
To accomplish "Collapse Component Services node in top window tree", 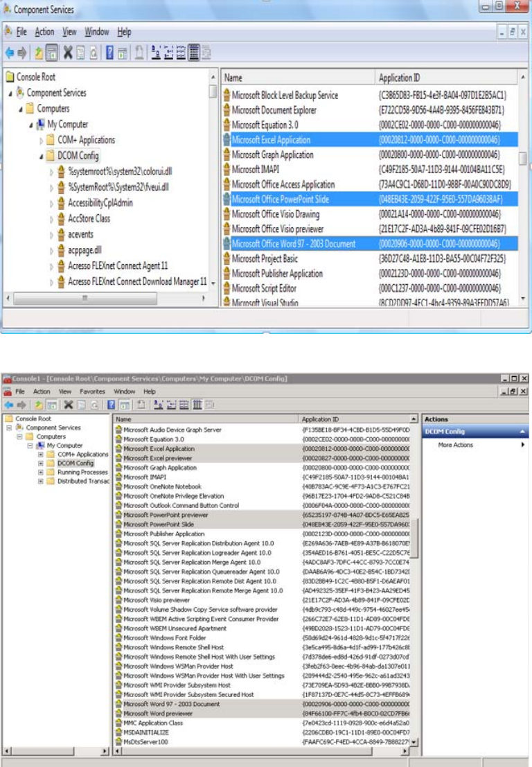I will (10, 94).
